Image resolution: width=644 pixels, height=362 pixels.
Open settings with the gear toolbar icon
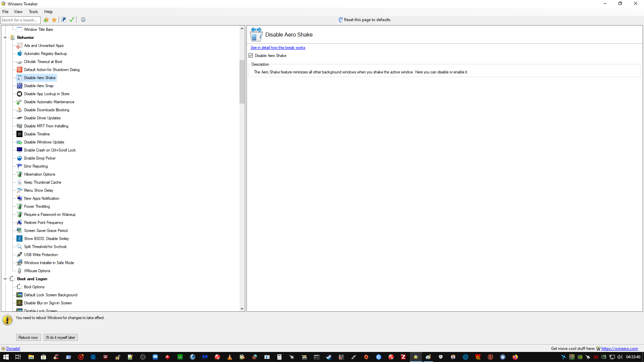click(x=83, y=20)
